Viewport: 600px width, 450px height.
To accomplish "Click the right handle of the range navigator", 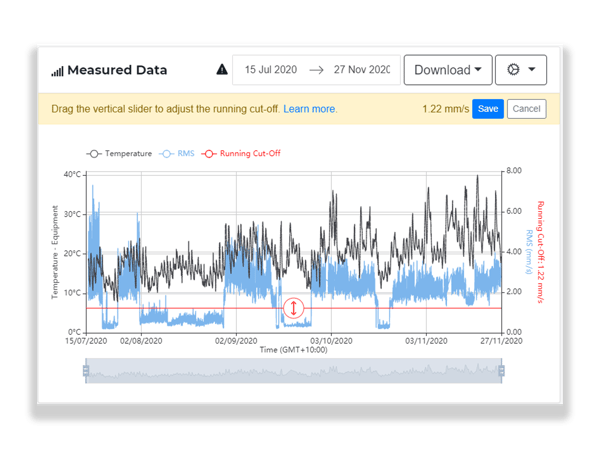I will click(500, 371).
